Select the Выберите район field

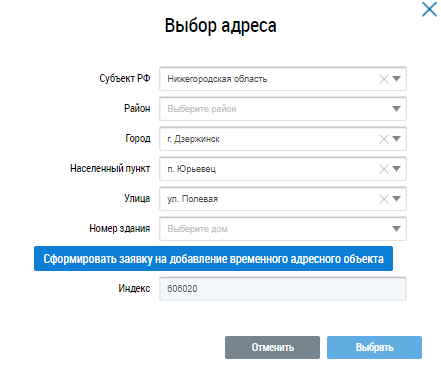click(x=283, y=109)
